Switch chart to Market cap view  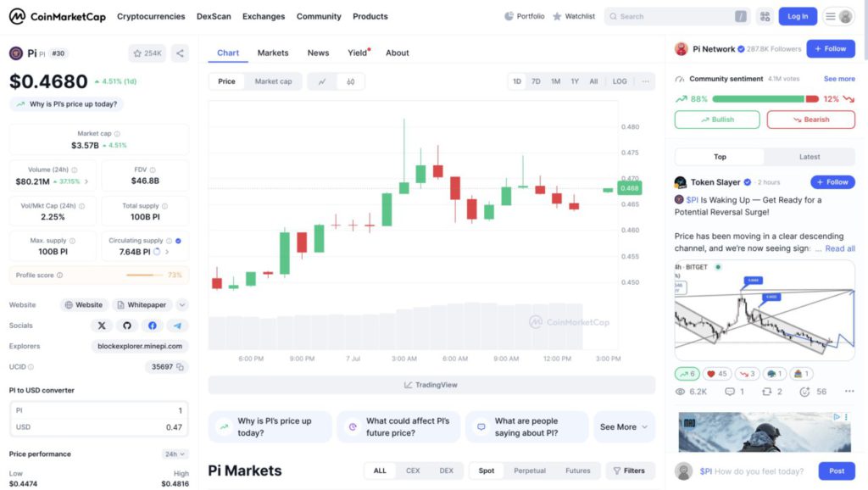point(273,81)
